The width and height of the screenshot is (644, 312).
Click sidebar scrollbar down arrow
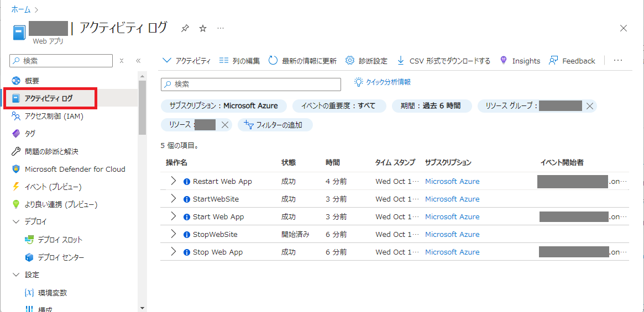click(142, 308)
